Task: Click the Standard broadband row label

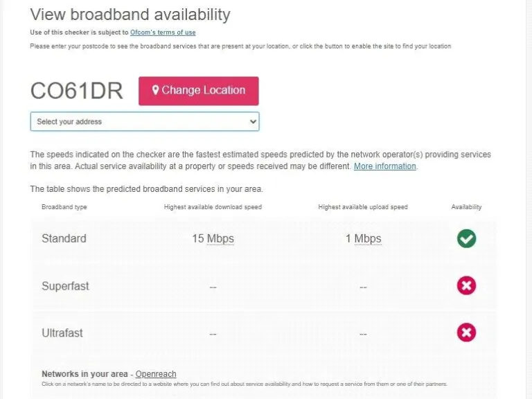Action: [64, 238]
